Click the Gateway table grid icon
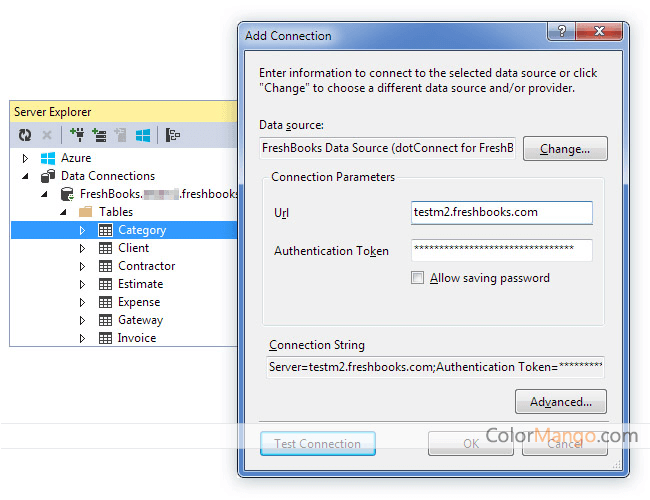Image resolution: width=650 pixels, height=500 pixels. tap(105, 320)
